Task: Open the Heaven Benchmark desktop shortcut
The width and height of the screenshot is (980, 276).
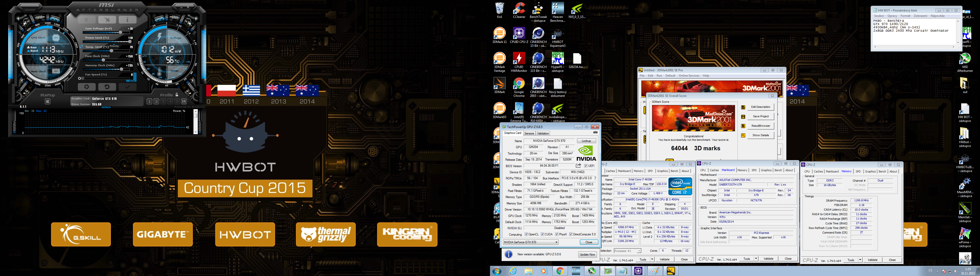Action: click(x=558, y=12)
